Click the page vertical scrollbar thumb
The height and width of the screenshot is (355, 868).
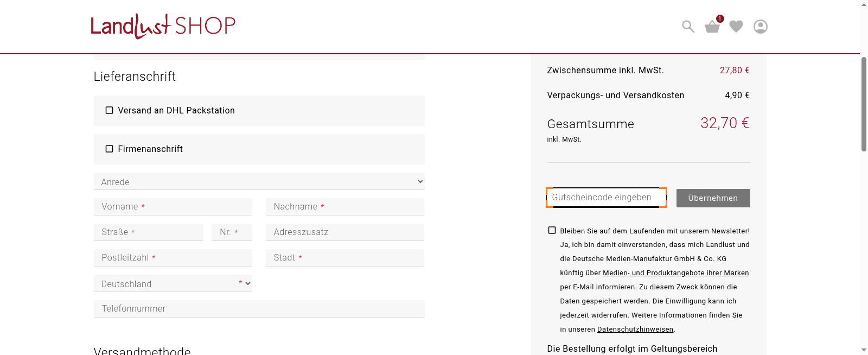pyautogui.click(x=864, y=103)
